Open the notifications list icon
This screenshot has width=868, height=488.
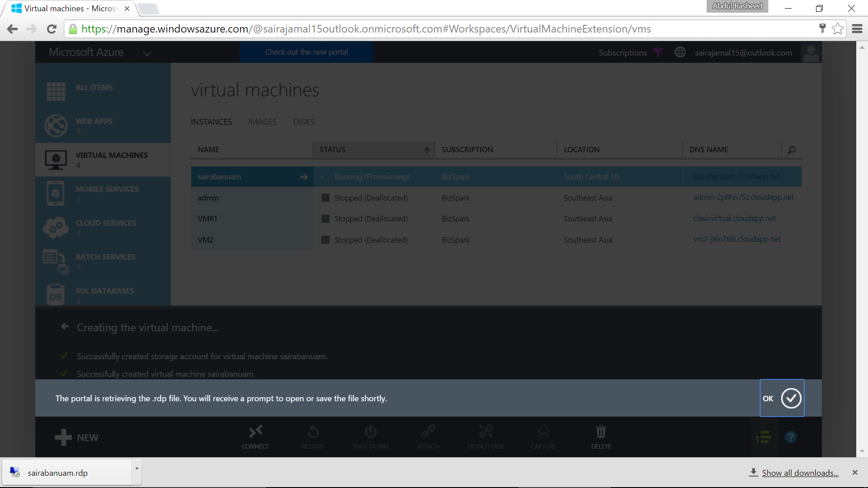tap(763, 437)
